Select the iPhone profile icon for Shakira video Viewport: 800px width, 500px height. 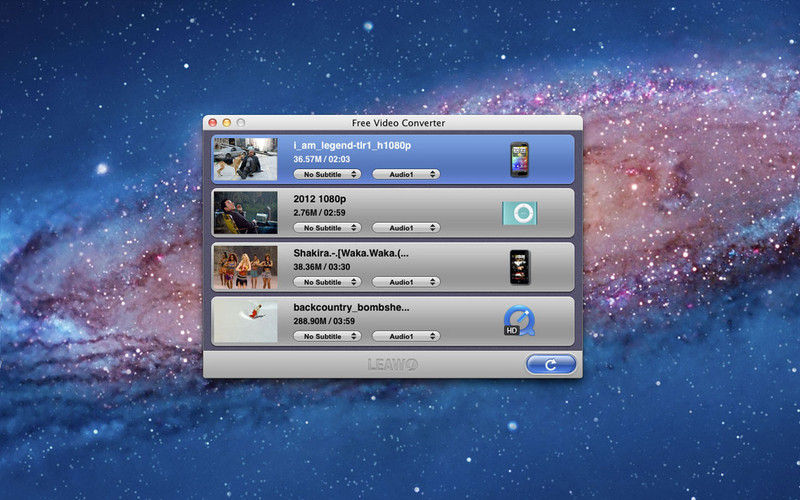pyautogui.click(x=519, y=267)
